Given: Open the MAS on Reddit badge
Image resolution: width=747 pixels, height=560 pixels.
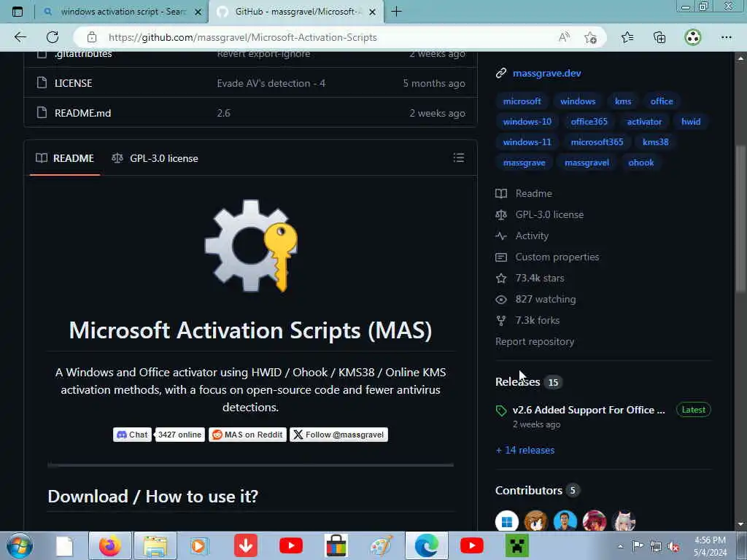Looking at the screenshot, I should coord(247,435).
